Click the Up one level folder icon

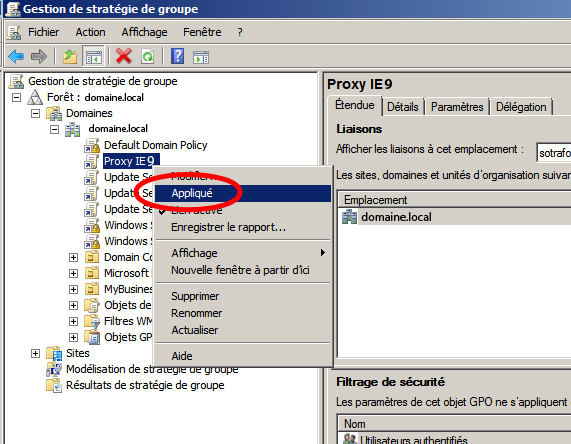(70, 56)
